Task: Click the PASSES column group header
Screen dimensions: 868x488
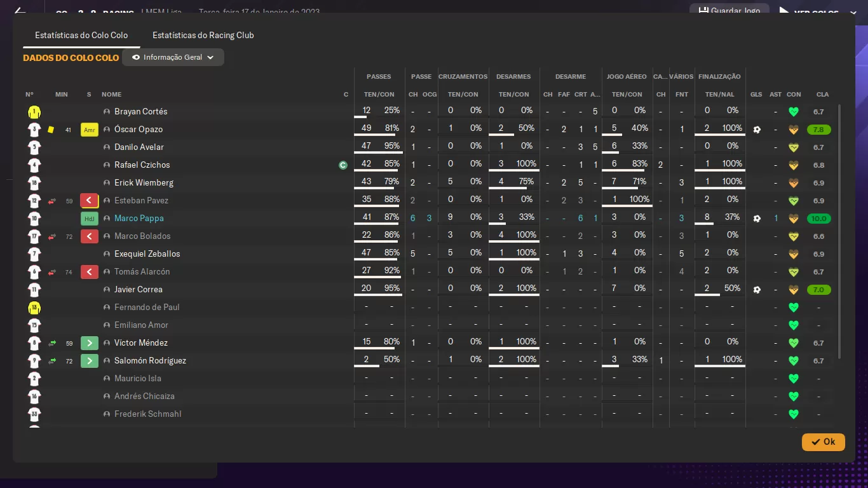Action: (x=379, y=77)
